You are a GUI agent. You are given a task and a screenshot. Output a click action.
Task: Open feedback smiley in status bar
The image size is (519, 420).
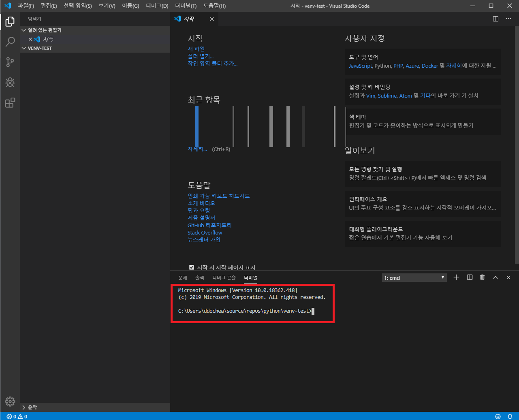pos(498,416)
